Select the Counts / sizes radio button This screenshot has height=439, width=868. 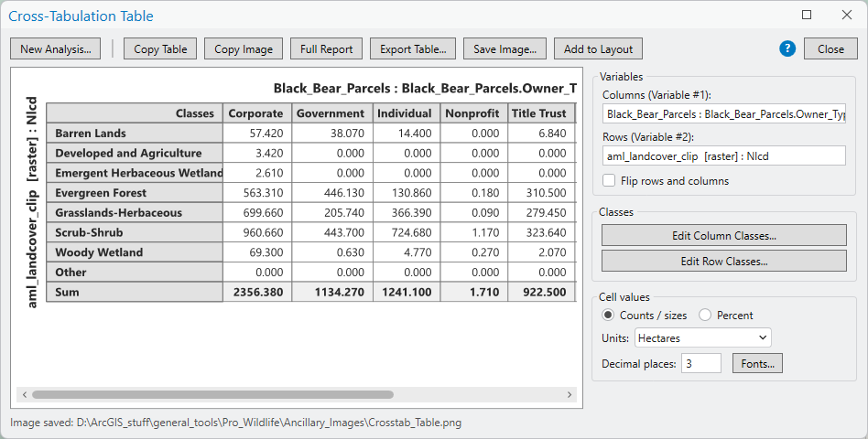608,316
